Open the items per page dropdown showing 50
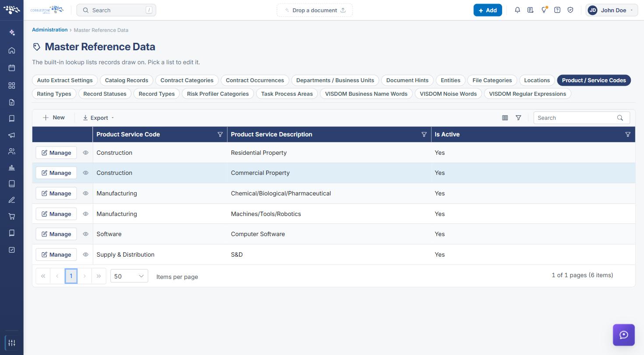The image size is (644, 355). (x=129, y=276)
